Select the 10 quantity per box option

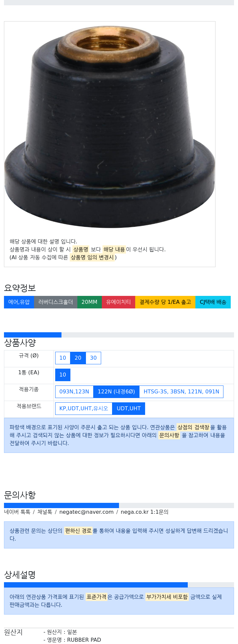(63, 375)
